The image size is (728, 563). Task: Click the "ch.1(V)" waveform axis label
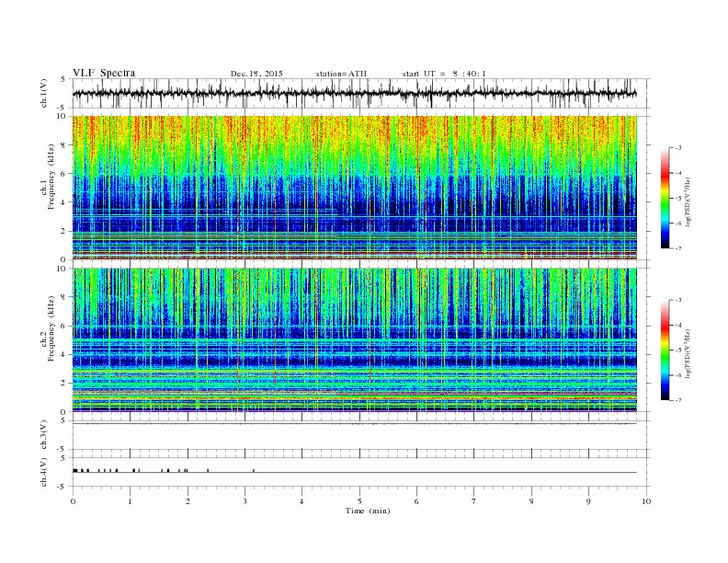click(44, 93)
